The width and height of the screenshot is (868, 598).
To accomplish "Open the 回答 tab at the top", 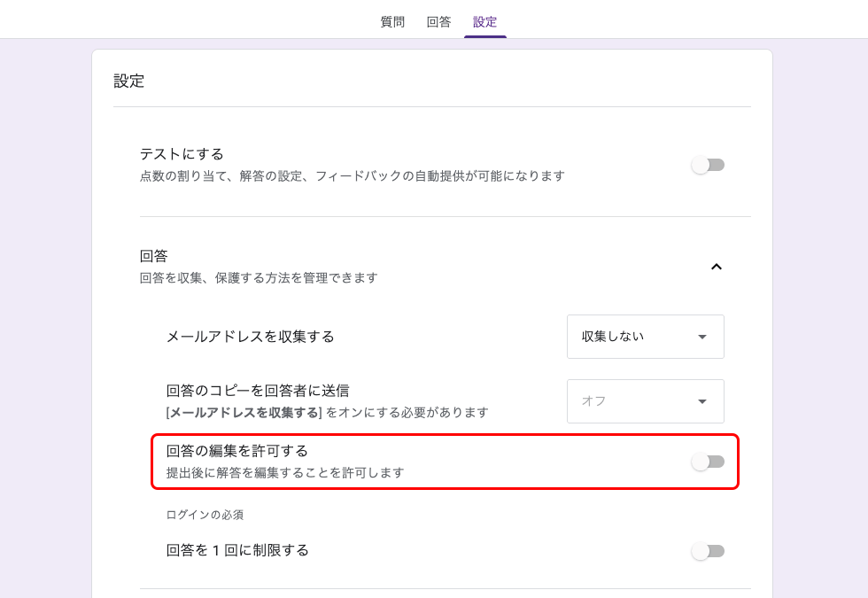I will [440, 21].
